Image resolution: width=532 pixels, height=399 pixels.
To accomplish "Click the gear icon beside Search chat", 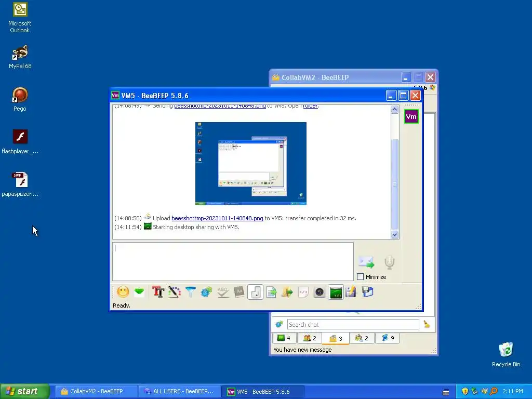I will pyautogui.click(x=279, y=324).
